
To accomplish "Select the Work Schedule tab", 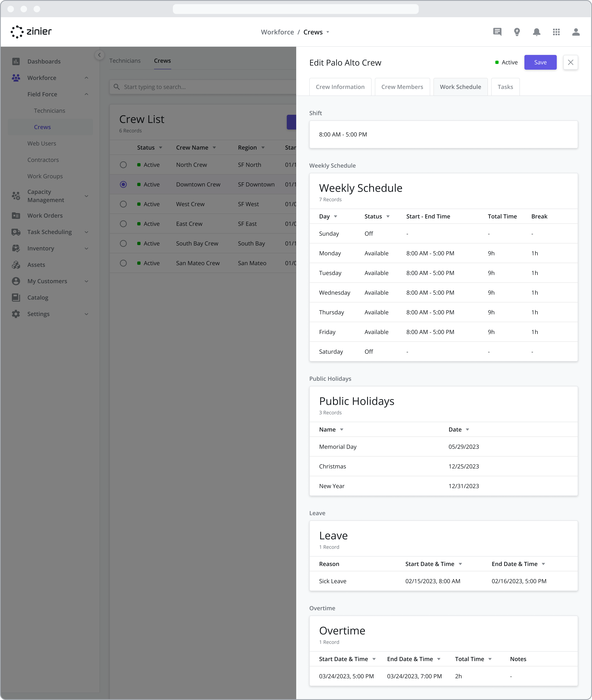I will [460, 87].
